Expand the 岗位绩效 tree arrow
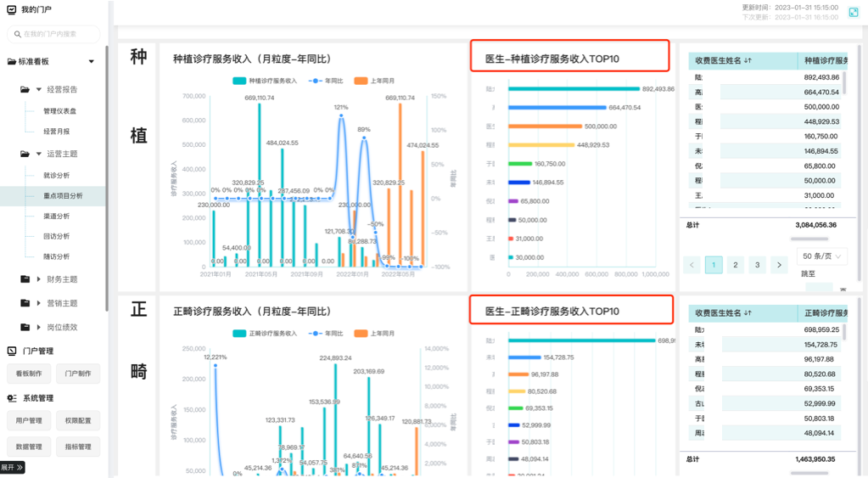Viewport: 868px width, 478px height. pos(39,328)
